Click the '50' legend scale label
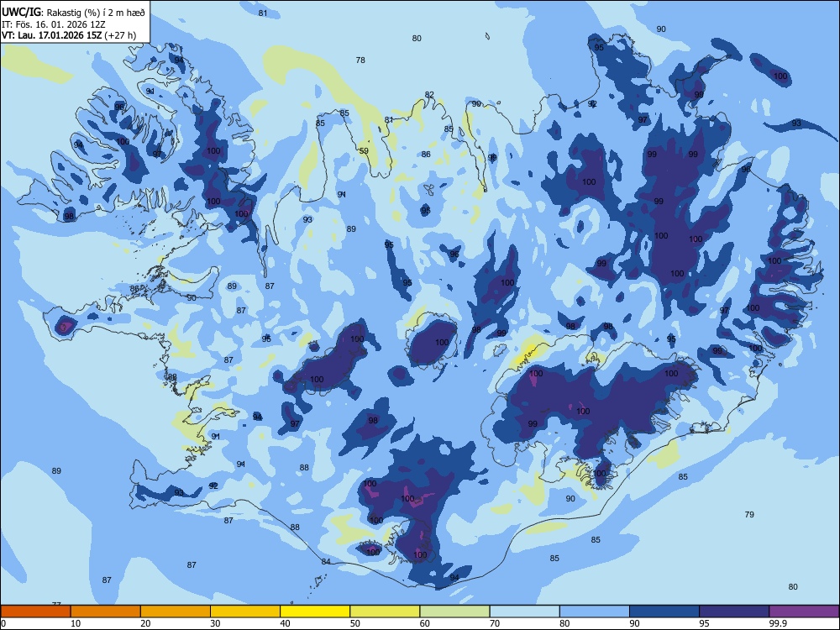Screen dimensions: 840x630 (x=354, y=623)
